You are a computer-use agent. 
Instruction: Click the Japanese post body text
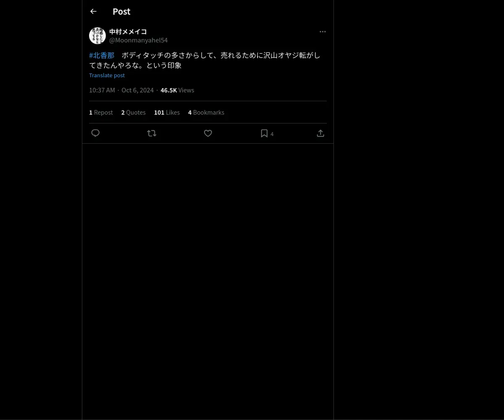205,60
